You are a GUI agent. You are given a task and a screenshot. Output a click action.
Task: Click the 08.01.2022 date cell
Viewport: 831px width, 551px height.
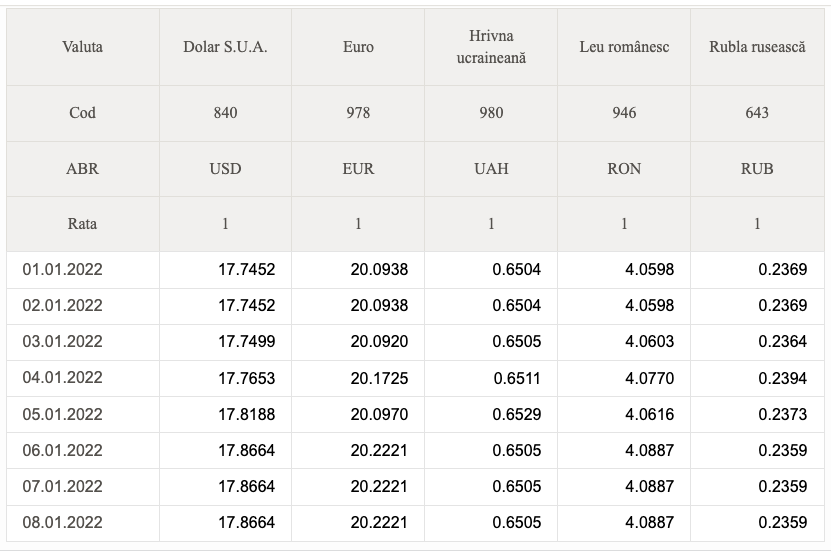(83, 523)
